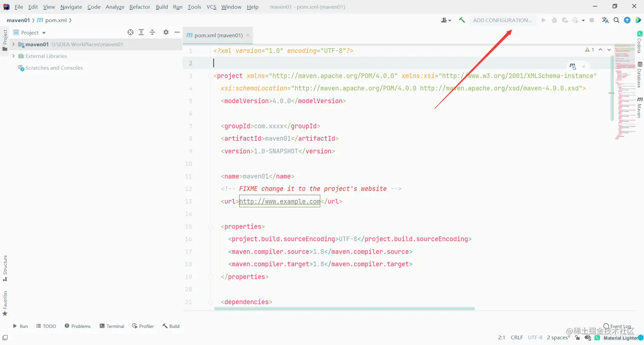Viewport: 644px width, 345px height.
Task: Go to previous highlighted error arrow
Action: point(600,50)
